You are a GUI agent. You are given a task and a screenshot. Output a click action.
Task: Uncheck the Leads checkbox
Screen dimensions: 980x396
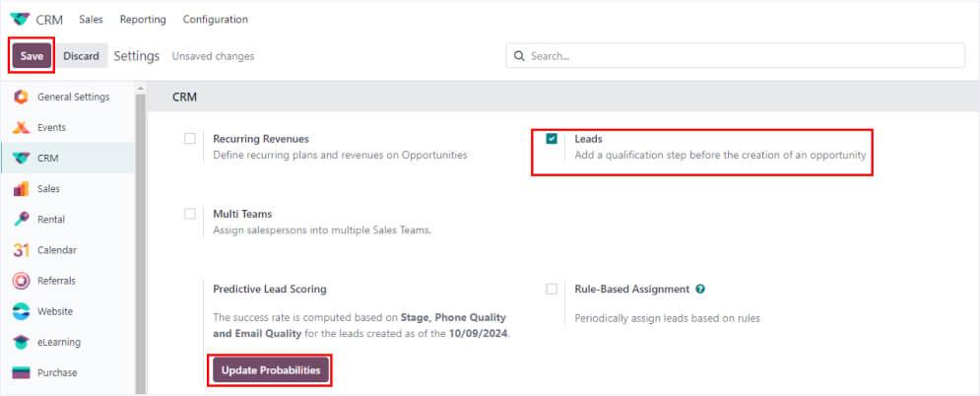[552, 139]
